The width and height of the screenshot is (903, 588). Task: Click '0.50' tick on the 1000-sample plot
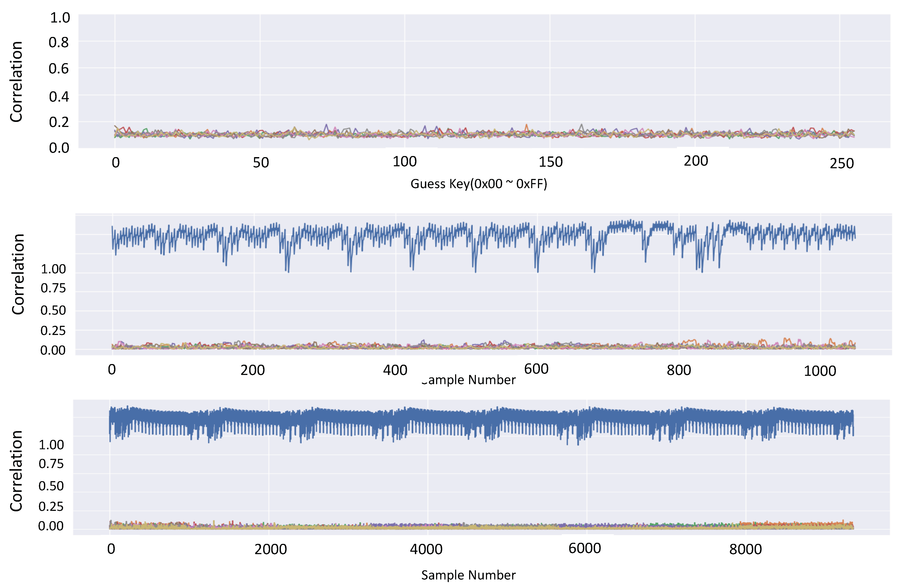(x=53, y=310)
